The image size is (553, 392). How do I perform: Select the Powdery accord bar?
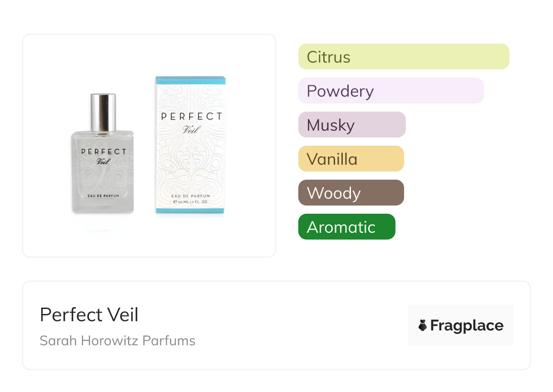391,91
